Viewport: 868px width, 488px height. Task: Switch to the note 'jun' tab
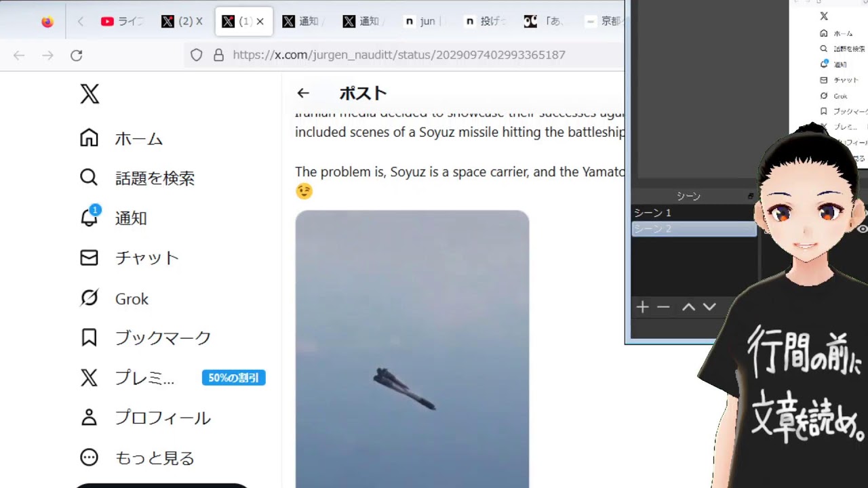[x=424, y=22]
